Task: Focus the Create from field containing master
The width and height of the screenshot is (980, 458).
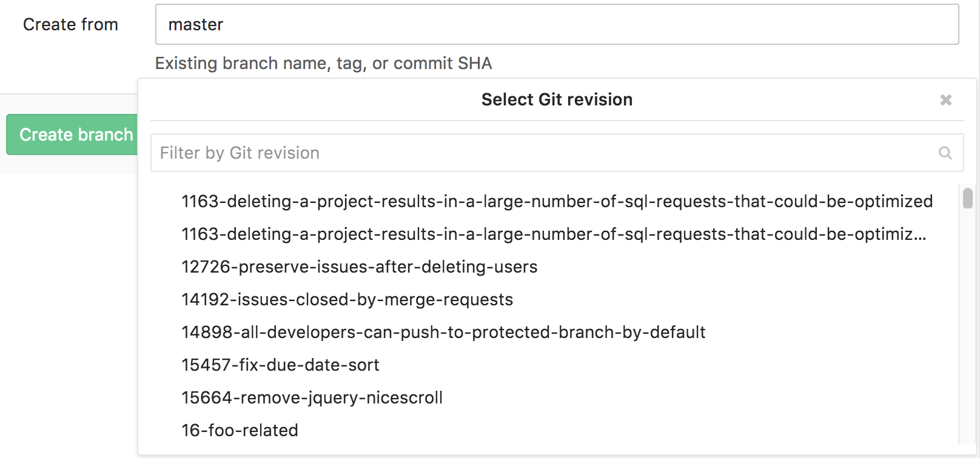Action: click(x=557, y=24)
